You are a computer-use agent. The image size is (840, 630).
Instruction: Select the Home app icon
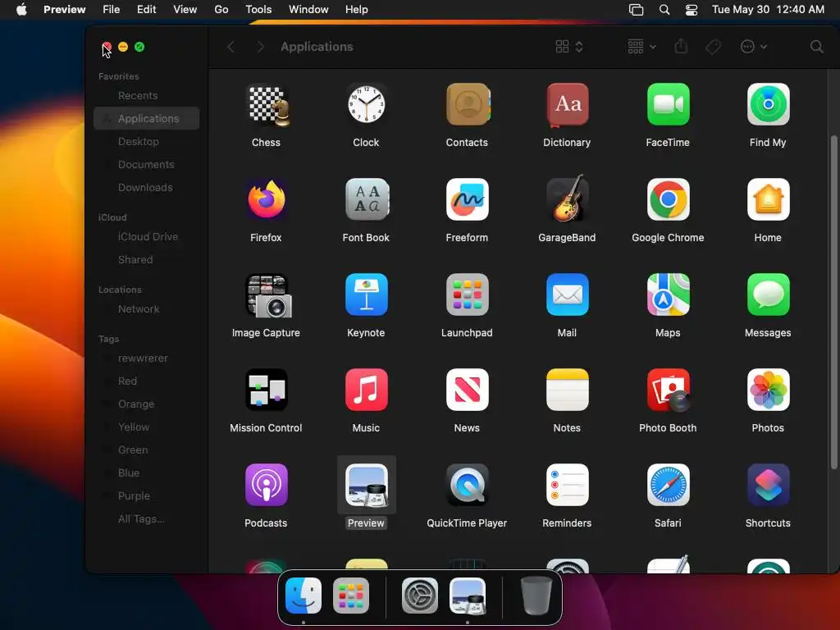coord(768,199)
